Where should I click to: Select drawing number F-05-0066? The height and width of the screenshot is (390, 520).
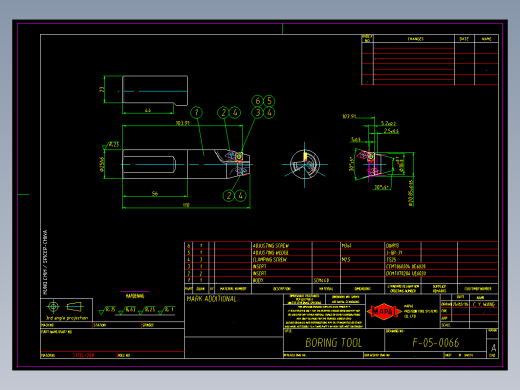pos(436,343)
